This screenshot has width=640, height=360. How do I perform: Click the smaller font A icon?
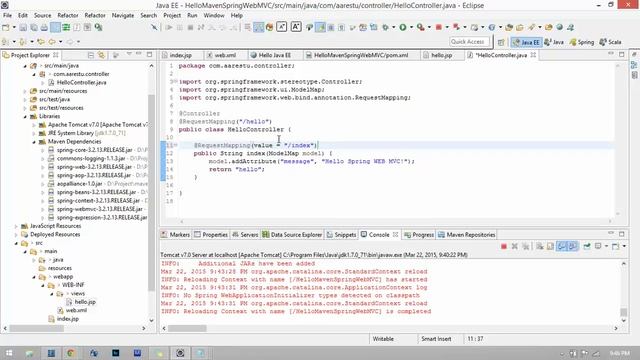point(282,27)
